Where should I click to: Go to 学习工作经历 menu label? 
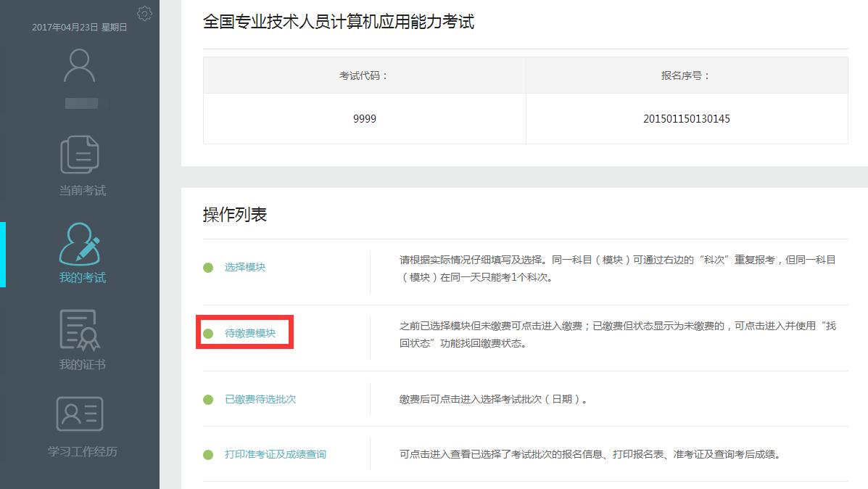point(83,451)
